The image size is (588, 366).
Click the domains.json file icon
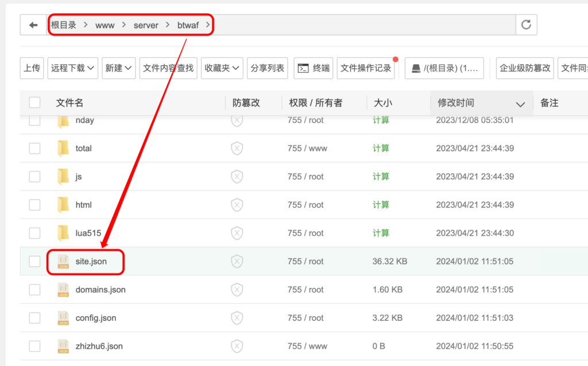[63, 290]
